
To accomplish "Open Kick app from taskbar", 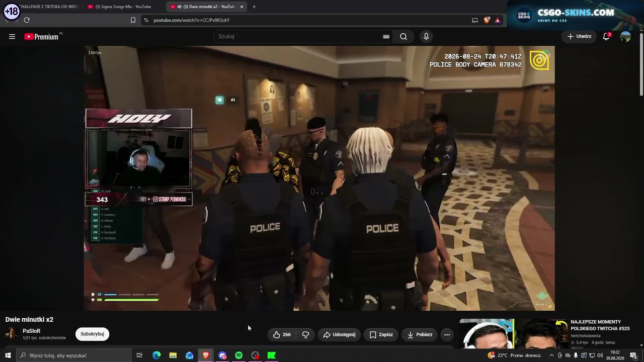I will click(272, 355).
